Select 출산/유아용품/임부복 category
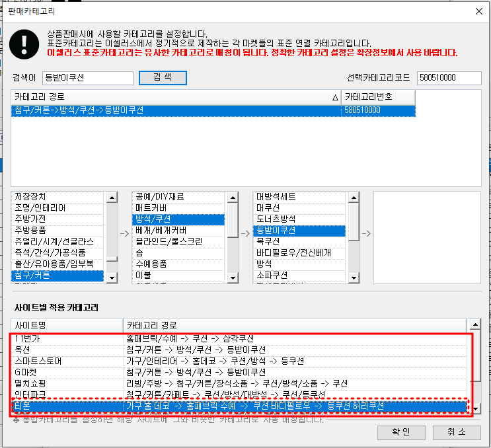Screen dimensions: 491x448 (x=57, y=264)
